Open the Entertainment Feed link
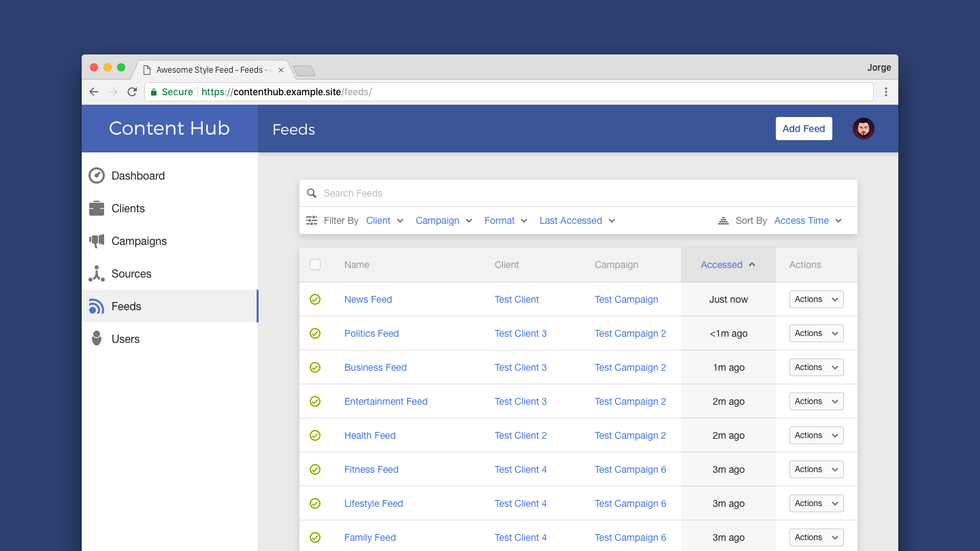Image resolution: width=980 pixels, height=551 pixels. click(x=386, y=401)
